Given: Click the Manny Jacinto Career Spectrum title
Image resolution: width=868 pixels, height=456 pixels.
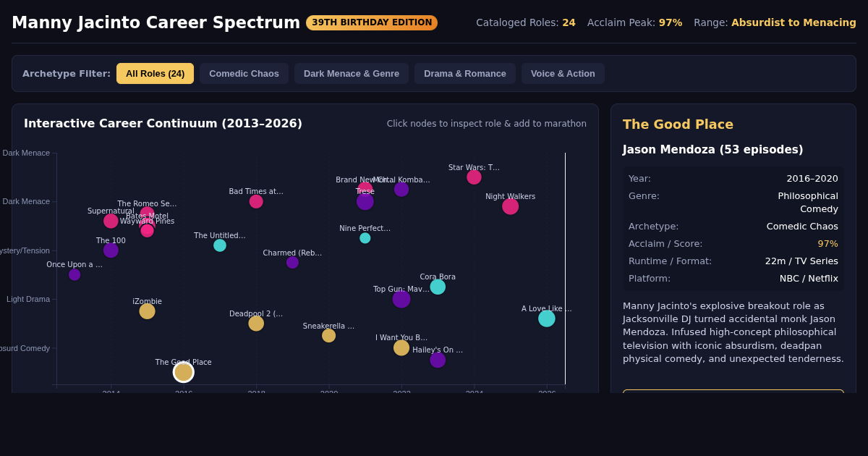Looking at the screenshot, I should 156,22.
